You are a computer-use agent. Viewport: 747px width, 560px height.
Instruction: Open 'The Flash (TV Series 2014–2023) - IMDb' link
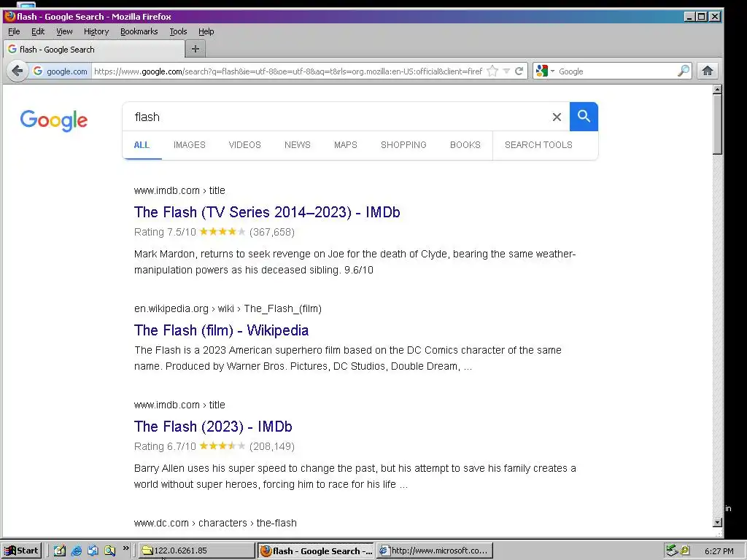pos(267,212)
